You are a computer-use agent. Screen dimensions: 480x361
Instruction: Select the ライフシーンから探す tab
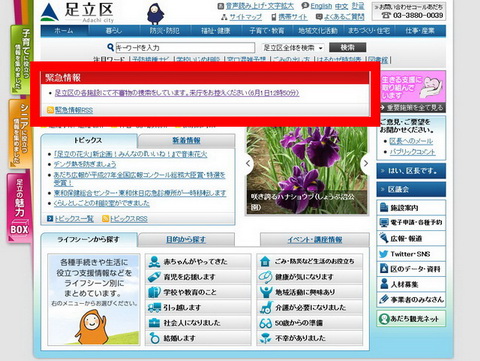89,239
